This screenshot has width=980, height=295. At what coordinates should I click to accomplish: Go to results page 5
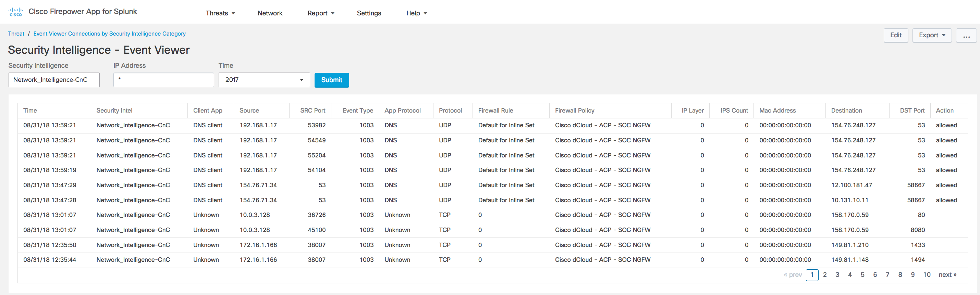(862, 275)
